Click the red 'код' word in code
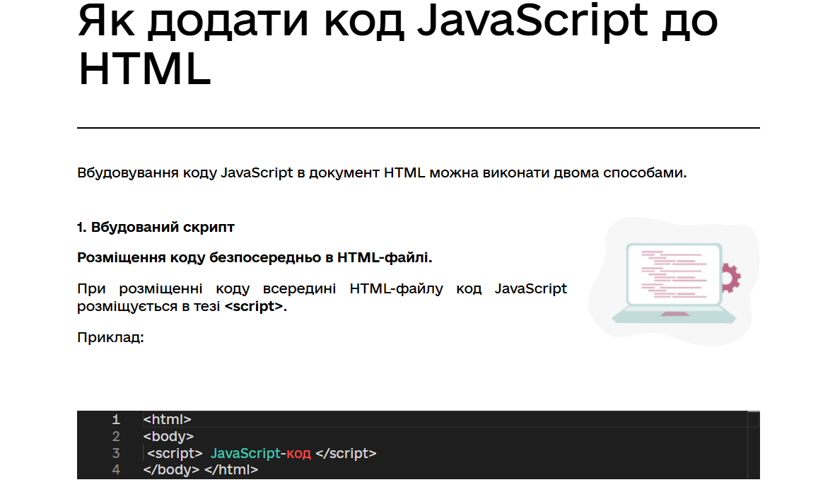 point(298,453)
